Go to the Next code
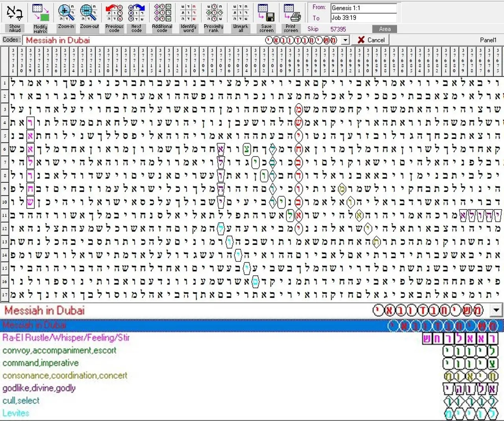This screenshot has height=421, width=504. click(136, 17)
